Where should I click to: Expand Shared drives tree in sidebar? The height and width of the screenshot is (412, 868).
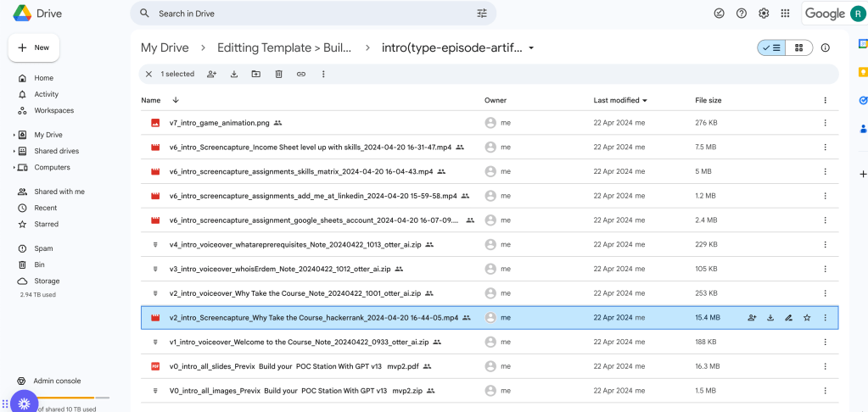[x=14, y=151]
